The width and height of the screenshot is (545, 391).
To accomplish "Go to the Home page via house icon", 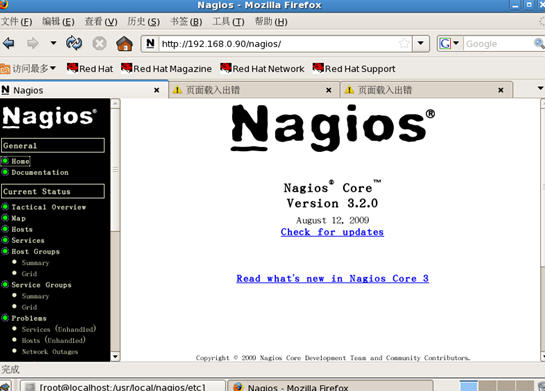I will click(124, 43).
